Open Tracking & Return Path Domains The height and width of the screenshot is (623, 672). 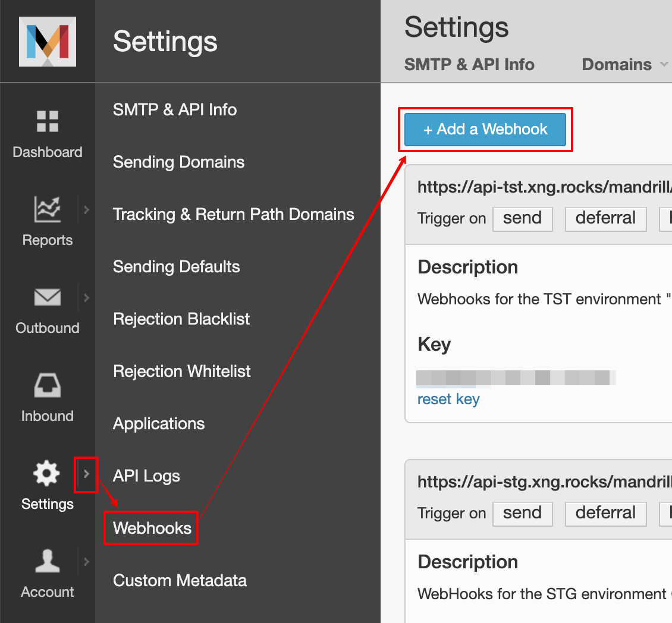tap(234, 214)
